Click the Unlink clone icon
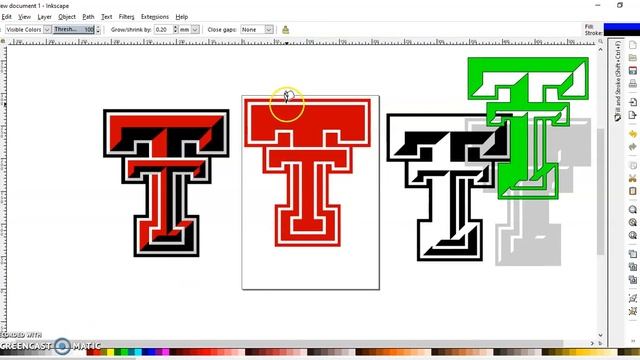640x360 pixels. [x=633, y=280]
